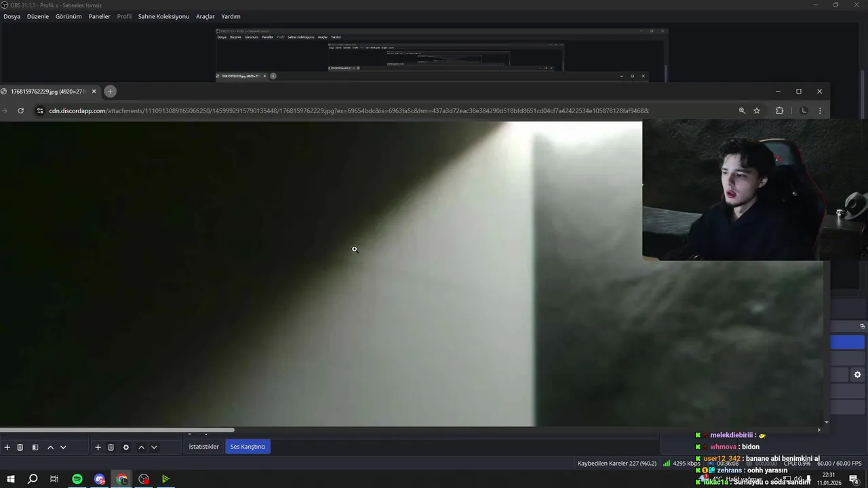The height and width of the screenshot is (488, 868).
Task: Click the horizontal scrollbar right arrow
Action: [818, 430]
